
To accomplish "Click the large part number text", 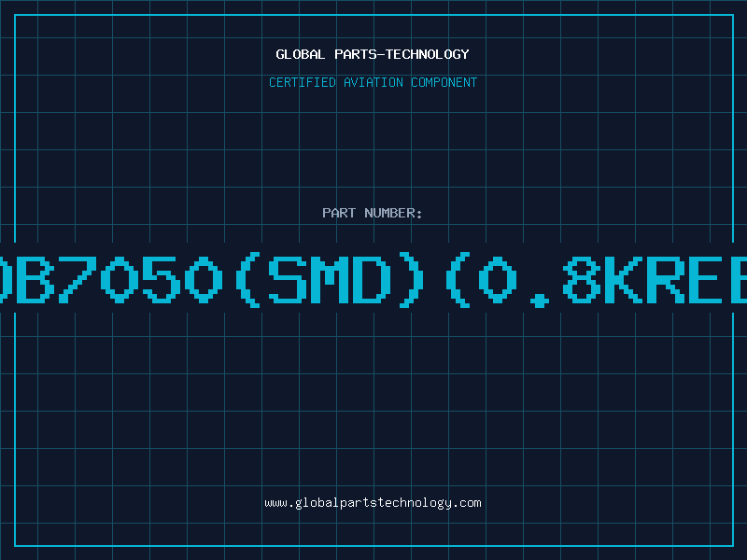I will (x=373, y=279).
